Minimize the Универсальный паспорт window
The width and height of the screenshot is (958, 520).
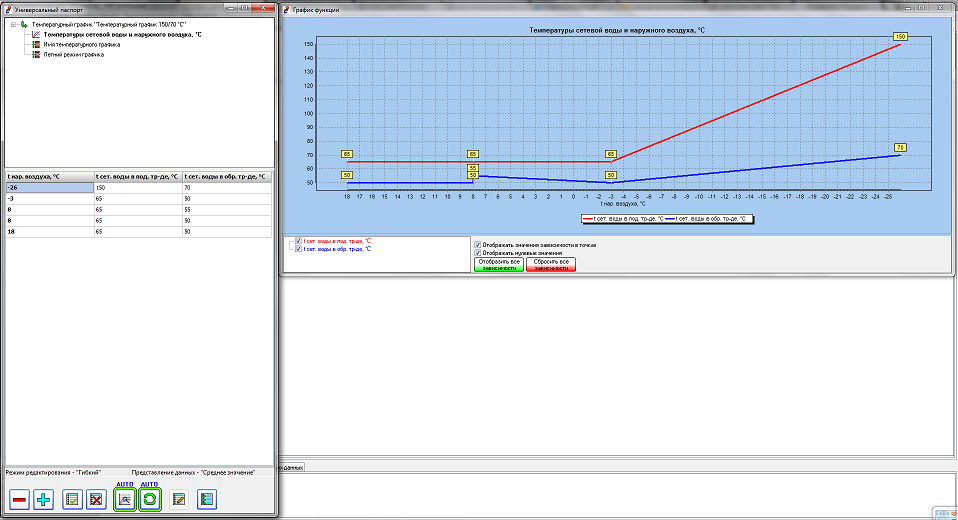[x=230, y=8]
